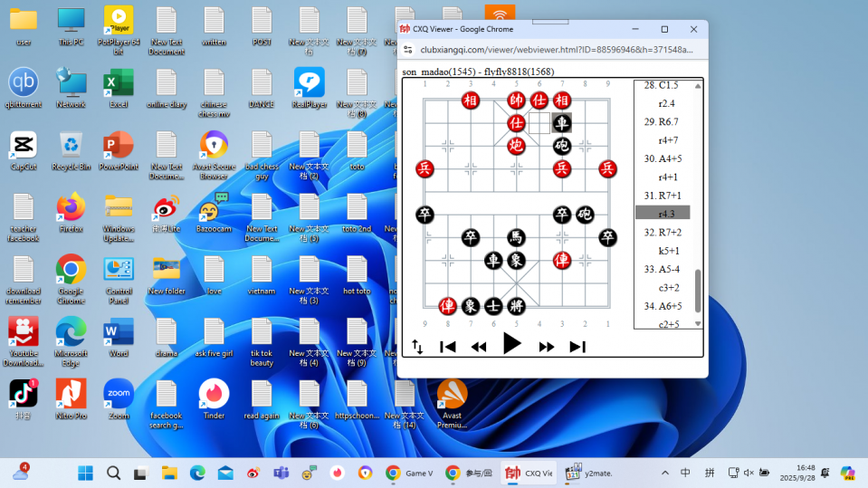Select move c3+2 in move list

pos(669,288)
